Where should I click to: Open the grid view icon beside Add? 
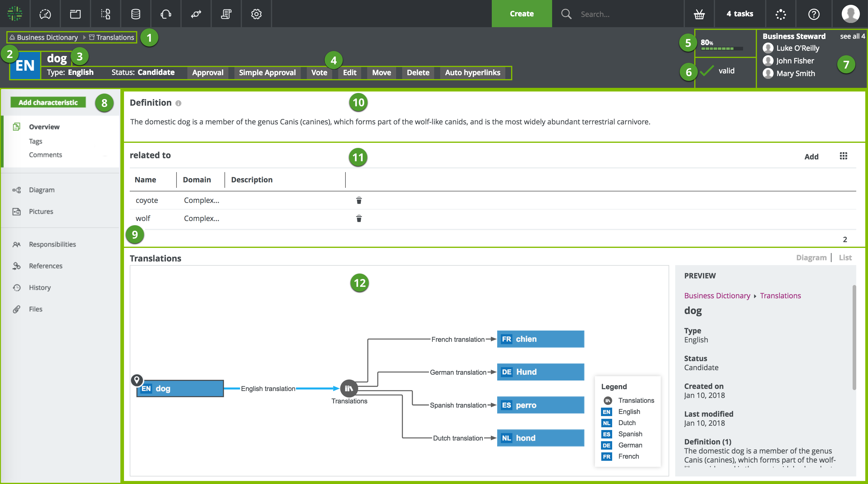point(843,156)
